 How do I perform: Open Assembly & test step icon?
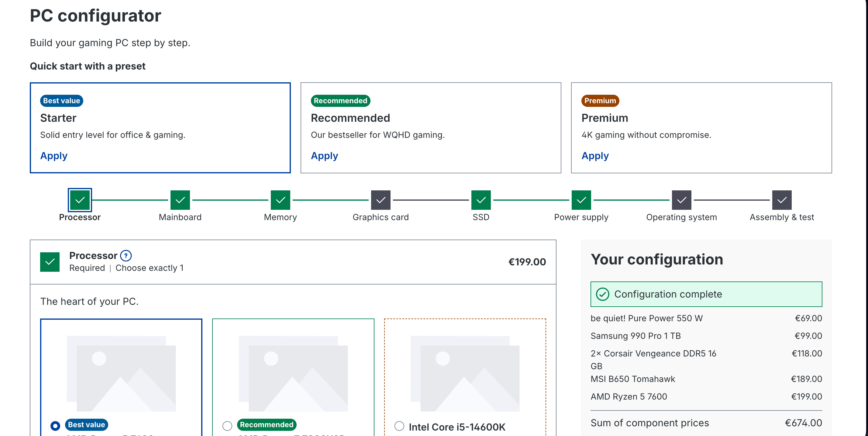pos(782,200)
